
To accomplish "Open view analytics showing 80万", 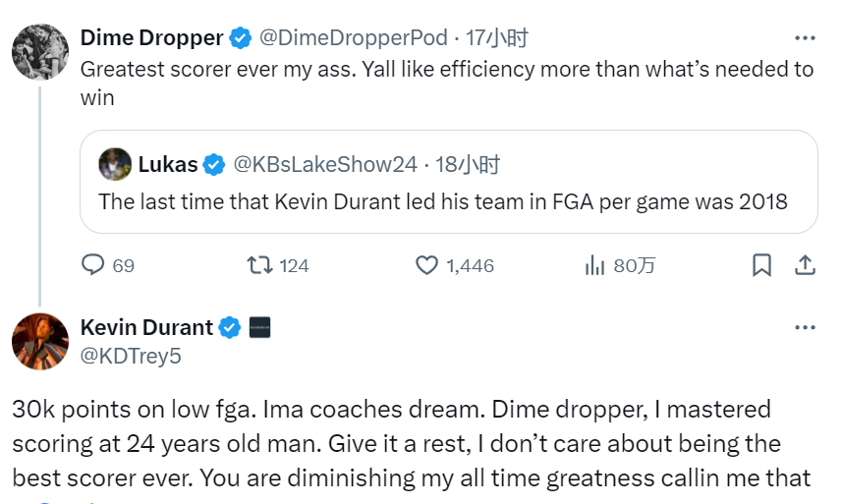I will pos(595,265).
